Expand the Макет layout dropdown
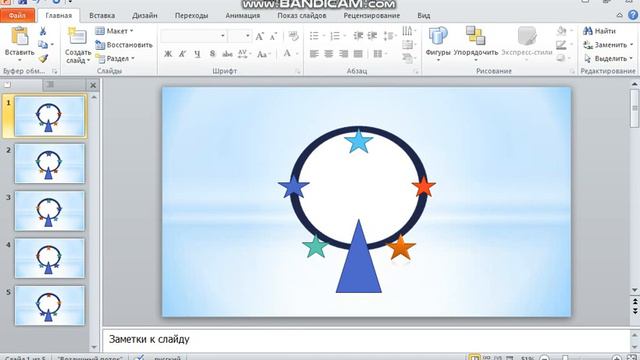The image size is (640, 360). tap(114, 31)
